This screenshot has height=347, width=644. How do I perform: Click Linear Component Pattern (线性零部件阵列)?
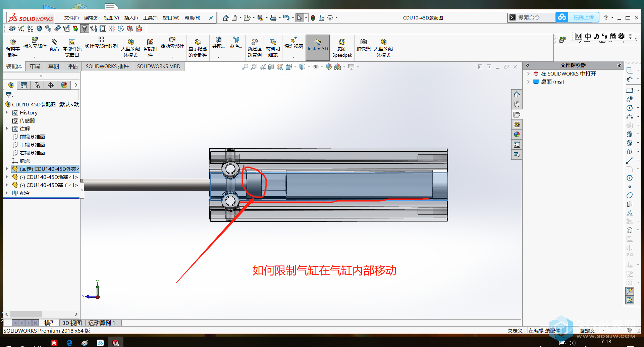click(x=101, y=43)
